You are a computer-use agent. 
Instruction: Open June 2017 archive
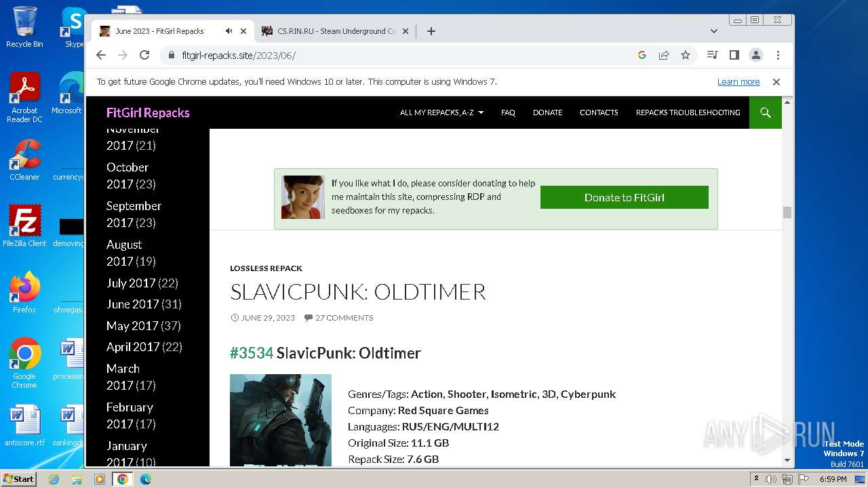pos(132,304)
